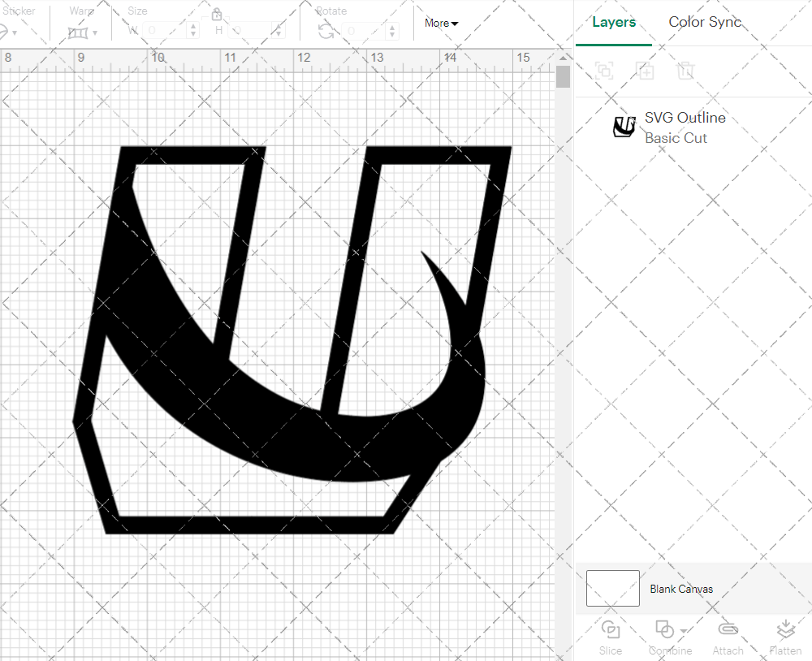
Task: Click the height stepper arrows
Action: tap(279, 31)
